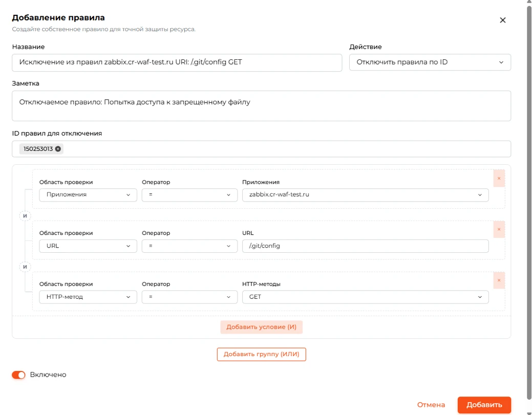Image resolution: width=532 pixels, height=415 pixels.
Task: Remove rule ID 150253013 tag
Action: click(x=58, y=149)
